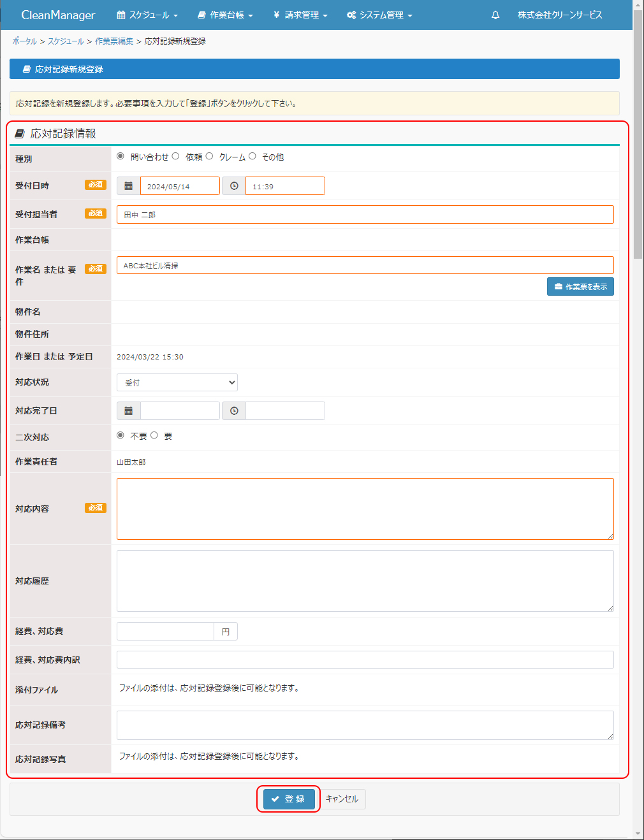Screen dimensions: 644x840
Task: Click into the 対応内容 text area
Action: (365, 509)
